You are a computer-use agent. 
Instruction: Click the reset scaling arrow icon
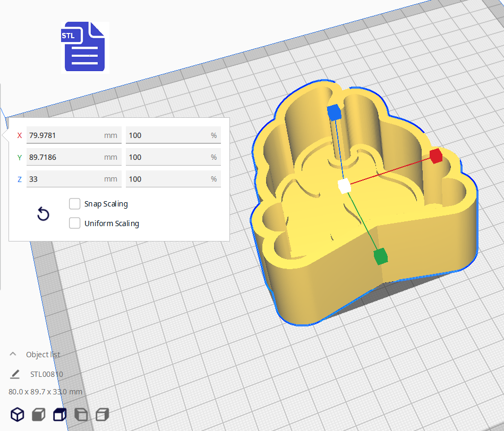pyautogui.click(x=43, y=214)
